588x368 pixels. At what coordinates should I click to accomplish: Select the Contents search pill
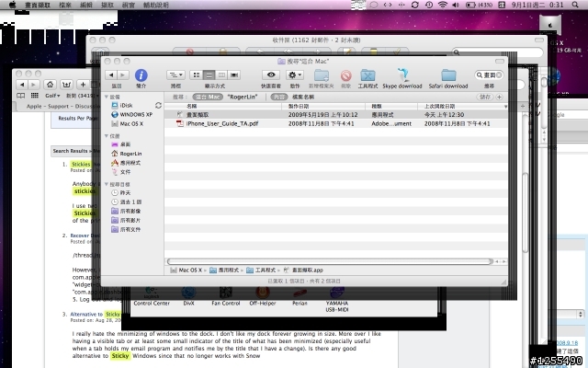tap(279, 97)
